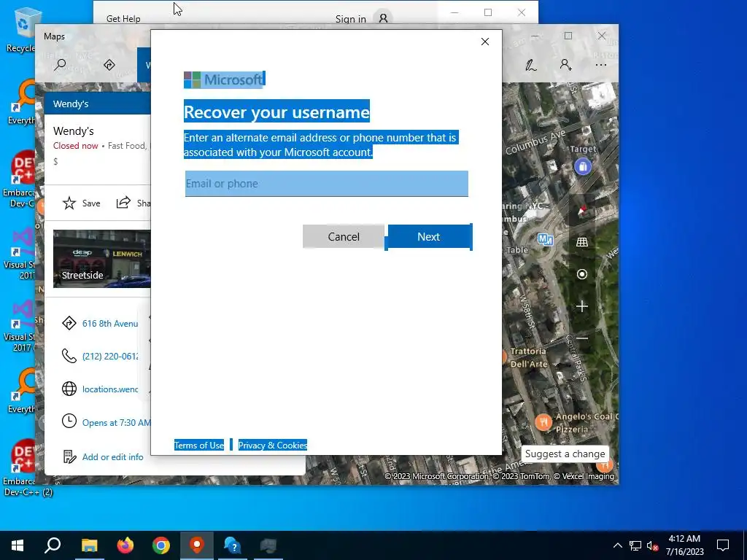Open the notification action center
The image size is (747, 560).
723,545
